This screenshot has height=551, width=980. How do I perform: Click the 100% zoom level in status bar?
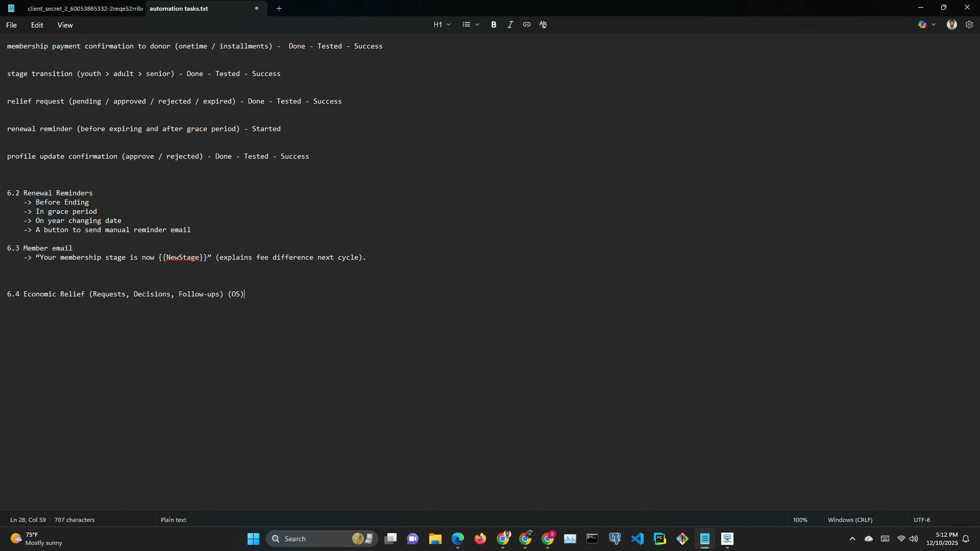click(800, 520)
